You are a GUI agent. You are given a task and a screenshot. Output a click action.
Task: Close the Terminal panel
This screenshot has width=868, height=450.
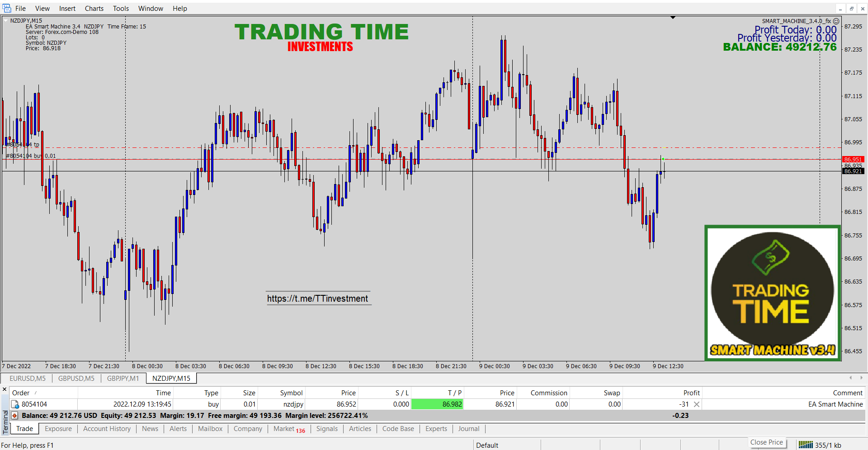click(5, 389)
